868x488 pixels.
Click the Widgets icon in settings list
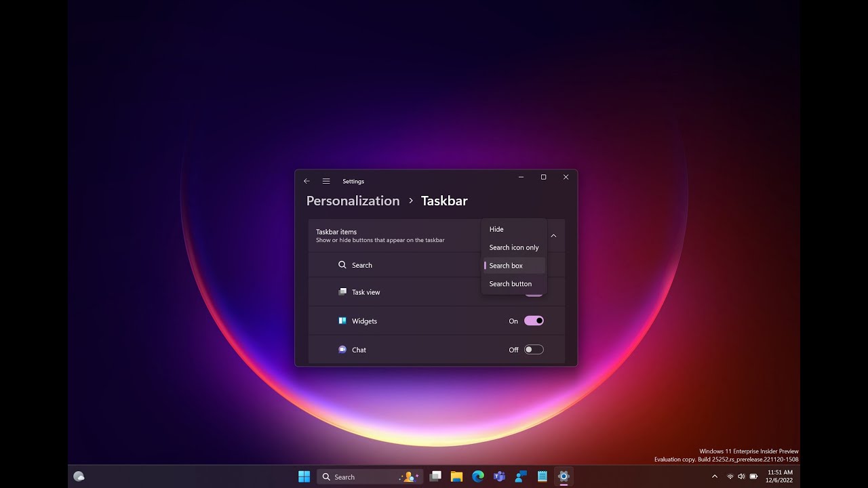tap(342, 321)
